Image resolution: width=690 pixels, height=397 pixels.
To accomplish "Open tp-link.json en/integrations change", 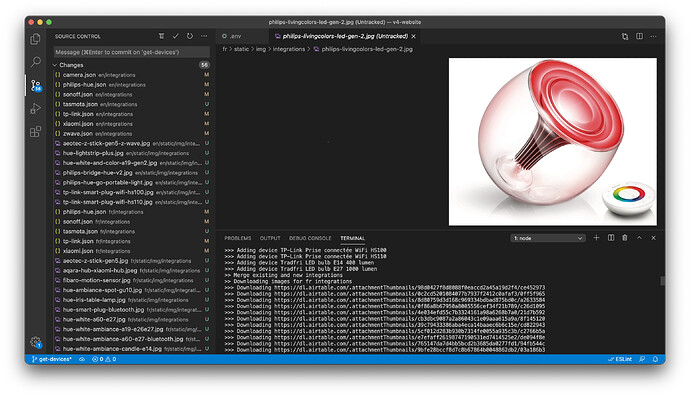I will point(132,114).
